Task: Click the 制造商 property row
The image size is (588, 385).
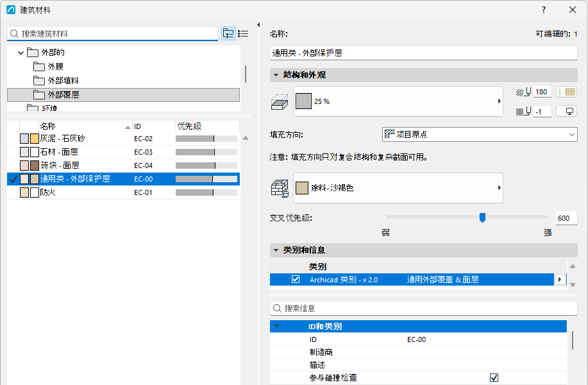Action: coord(419,352)
